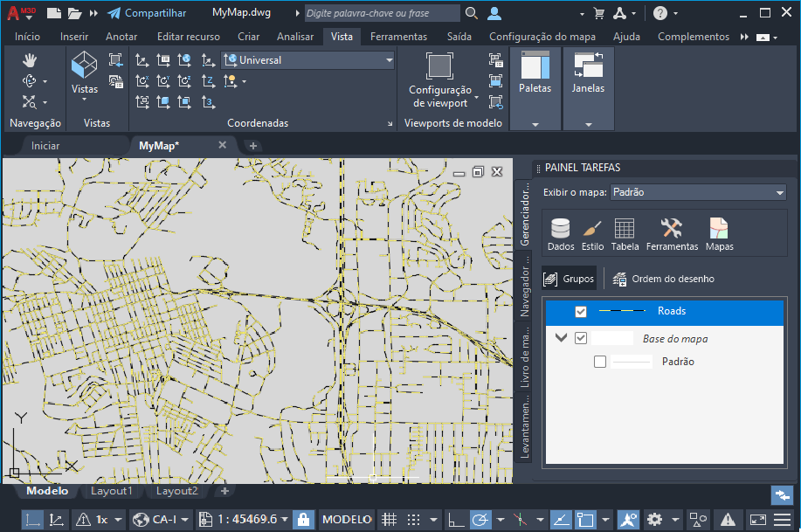Enable the Padrão layer checkbox

(599, 362)
